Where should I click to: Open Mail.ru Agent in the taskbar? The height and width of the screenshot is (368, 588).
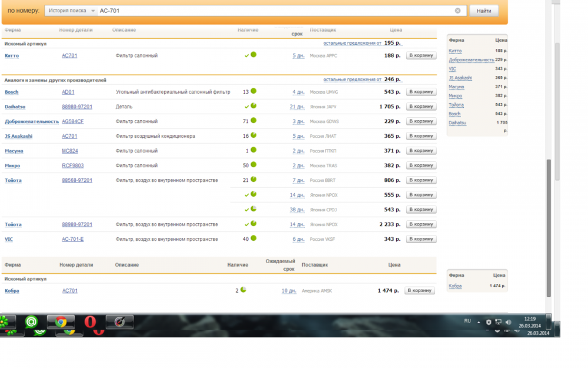tap(31, 321)
